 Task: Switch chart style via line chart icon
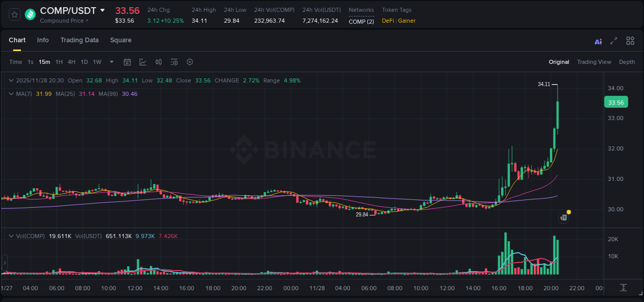click(143, 62)
